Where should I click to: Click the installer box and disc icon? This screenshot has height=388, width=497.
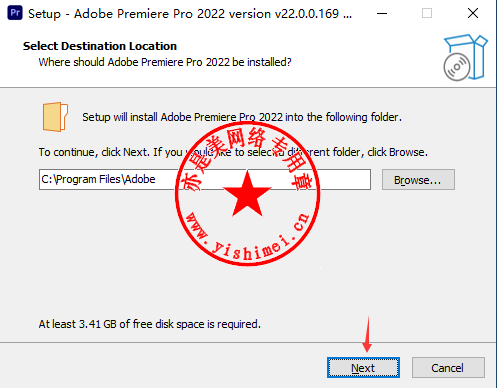tap(465, 57)
